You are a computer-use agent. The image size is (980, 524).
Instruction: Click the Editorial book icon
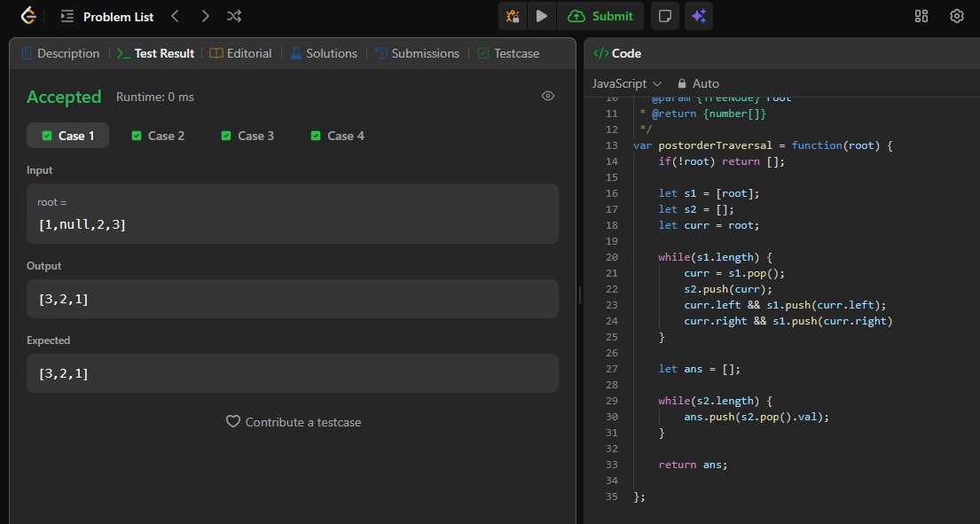(216, 54)
